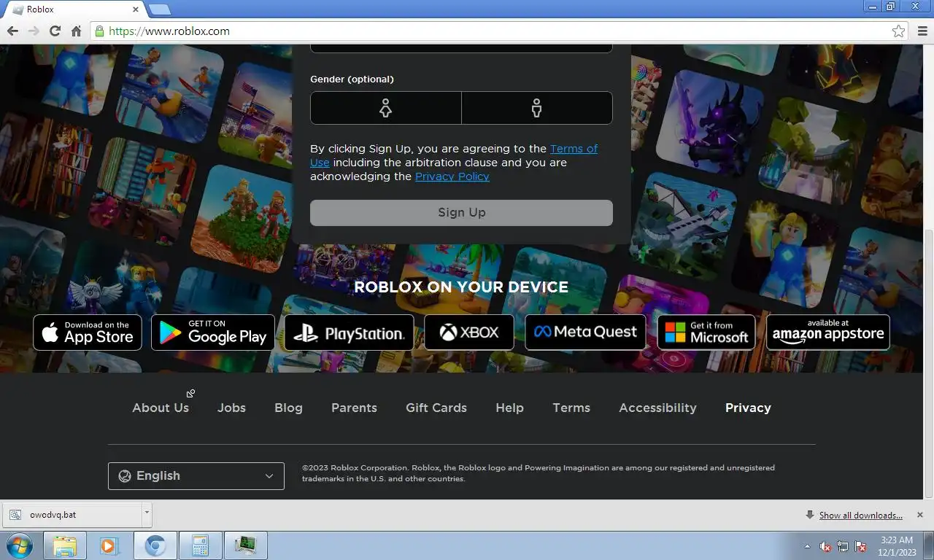
Task: Click the Action Center flag icon
Action: [860, 546]
